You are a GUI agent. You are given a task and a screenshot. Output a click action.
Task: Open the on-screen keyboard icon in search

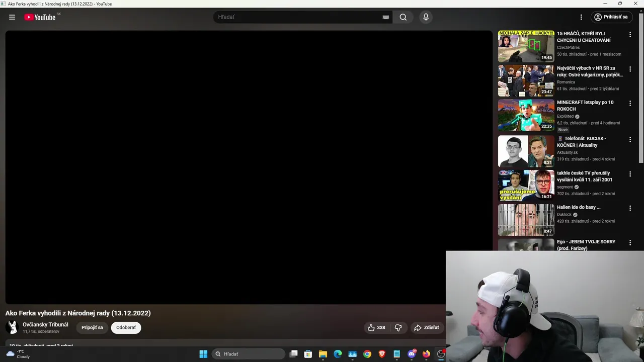(x=386, y=17)
